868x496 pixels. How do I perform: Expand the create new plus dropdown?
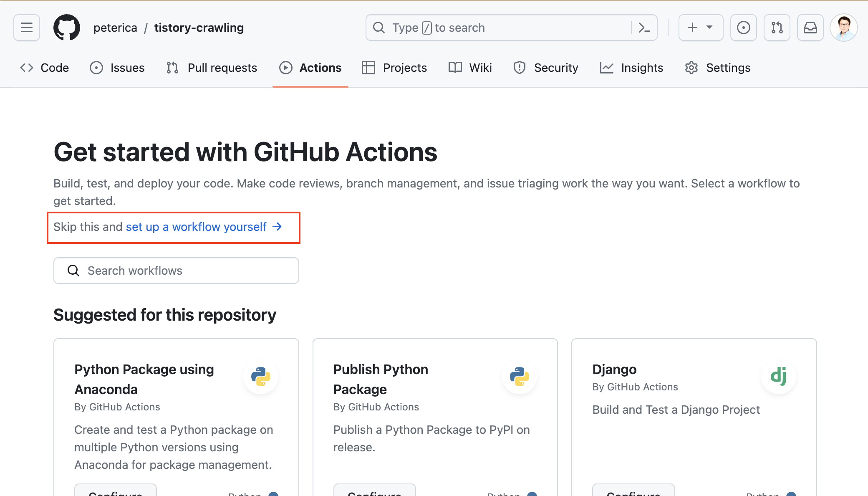[x=701, y=28]
